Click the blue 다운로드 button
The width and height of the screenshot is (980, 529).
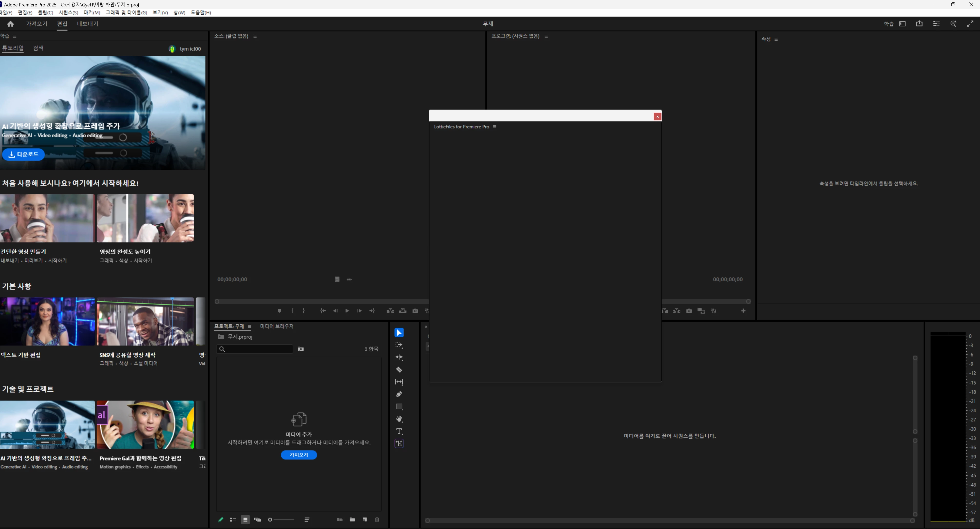(23, 155)
